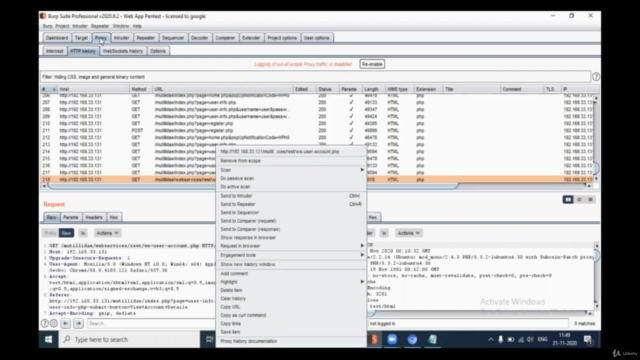Choose Send to Intruder from context menu
Screen dimensions: 640x360
click(x=291, y=196)
